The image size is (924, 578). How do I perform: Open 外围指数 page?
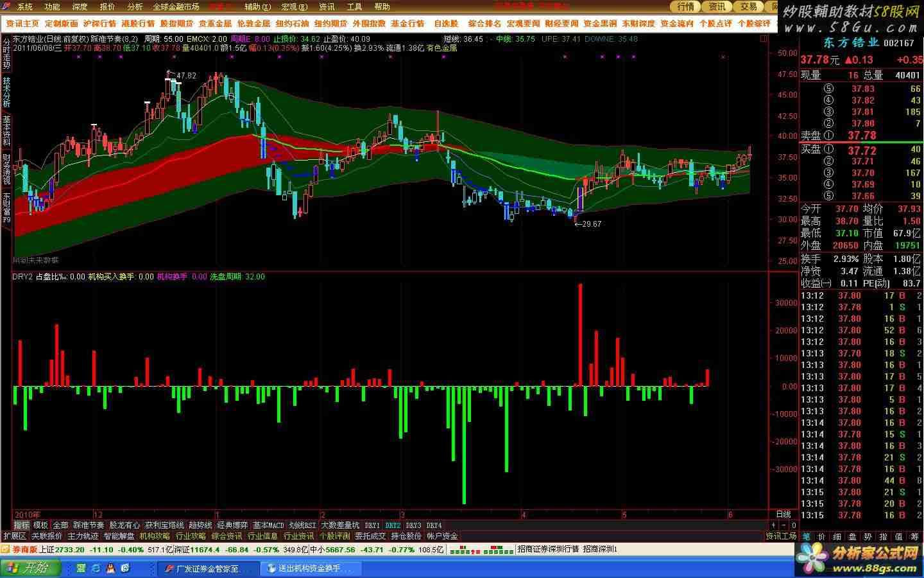click(x=369, y=23)
